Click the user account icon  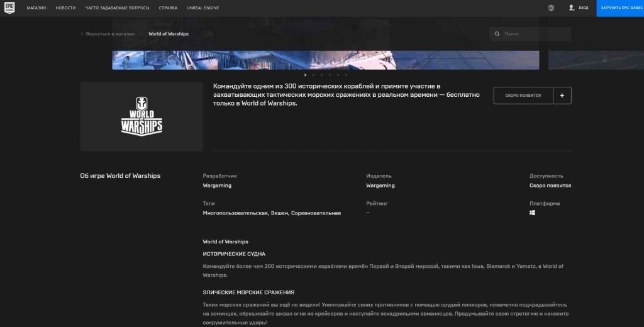point(571,8)
